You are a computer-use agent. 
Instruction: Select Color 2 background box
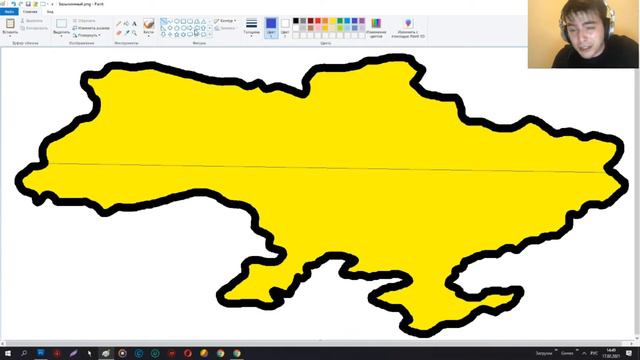click(285, 27)
